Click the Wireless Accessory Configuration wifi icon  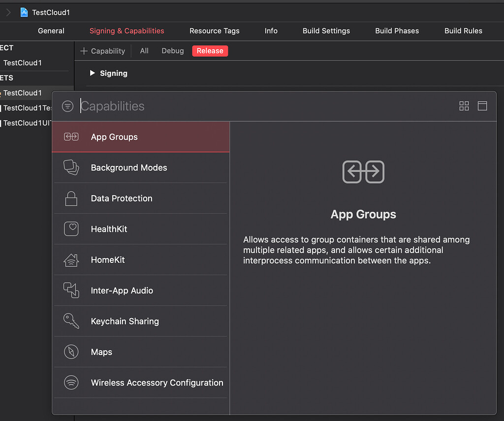coord(71,383)
